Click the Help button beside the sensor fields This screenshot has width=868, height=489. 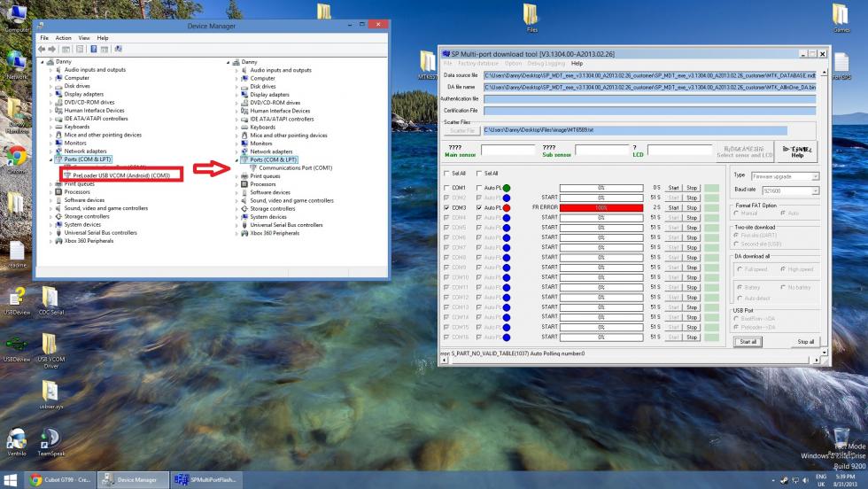pos(797,151)
